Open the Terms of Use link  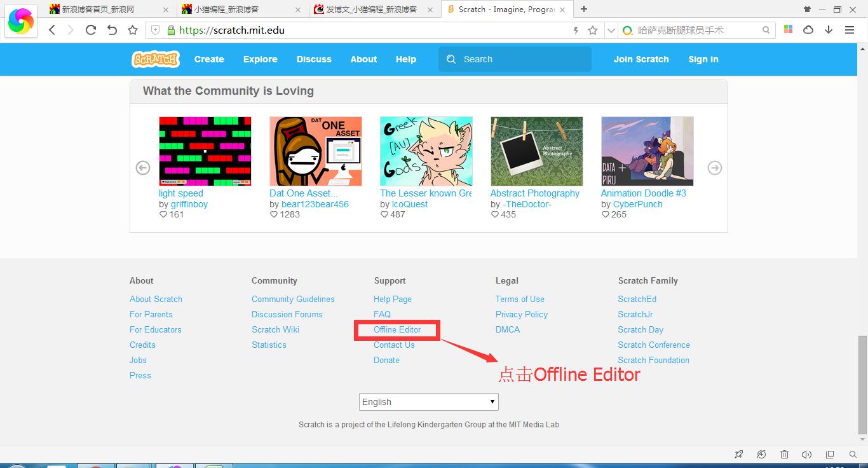[520, 299]
